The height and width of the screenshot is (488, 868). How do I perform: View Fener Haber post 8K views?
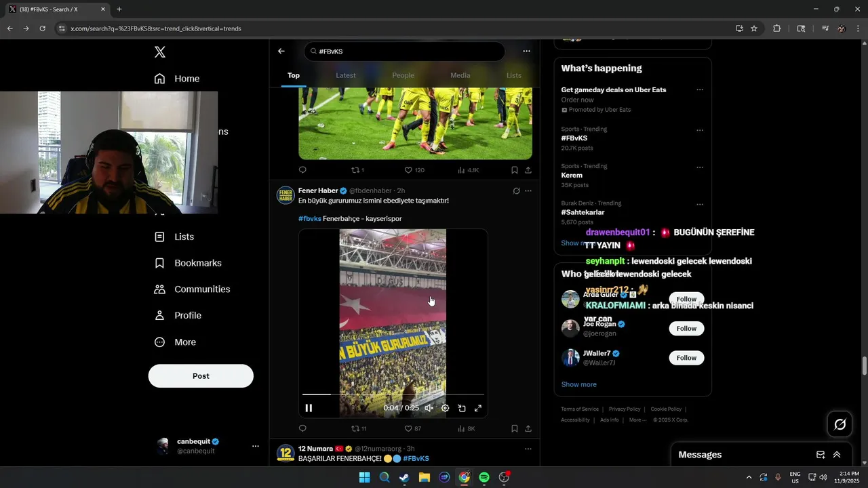(467, 428)
